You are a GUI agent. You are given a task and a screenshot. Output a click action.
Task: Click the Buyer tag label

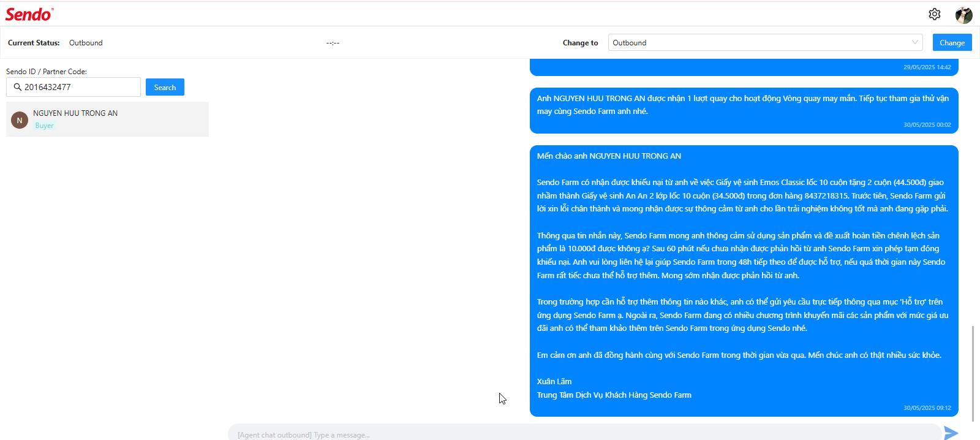pos(44,126)
